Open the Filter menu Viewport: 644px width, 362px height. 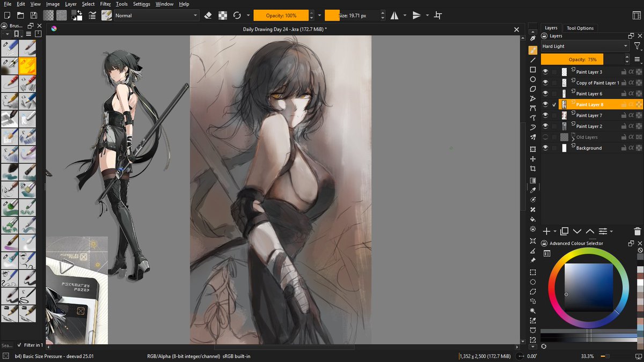click(x=105, y=4)
